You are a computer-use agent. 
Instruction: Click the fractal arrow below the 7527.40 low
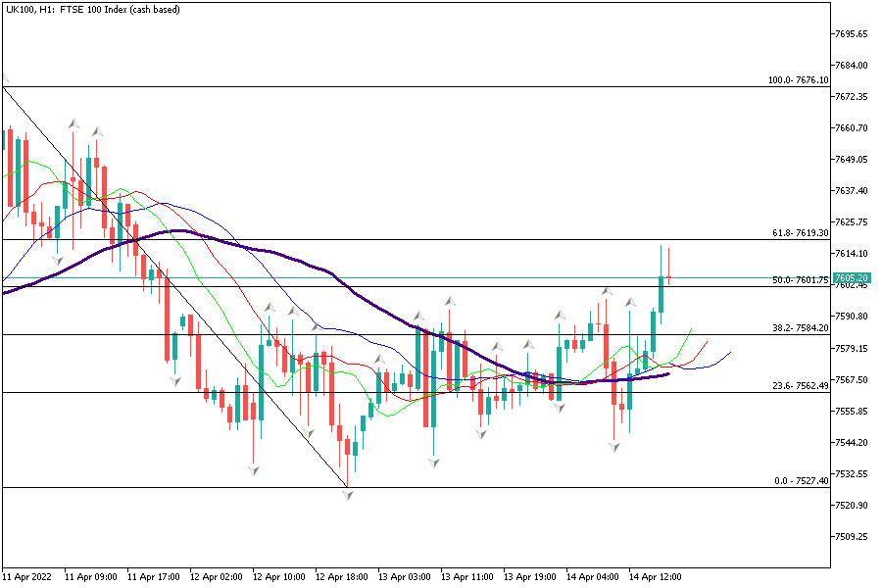pyautogui.click(x=348, y=496)
